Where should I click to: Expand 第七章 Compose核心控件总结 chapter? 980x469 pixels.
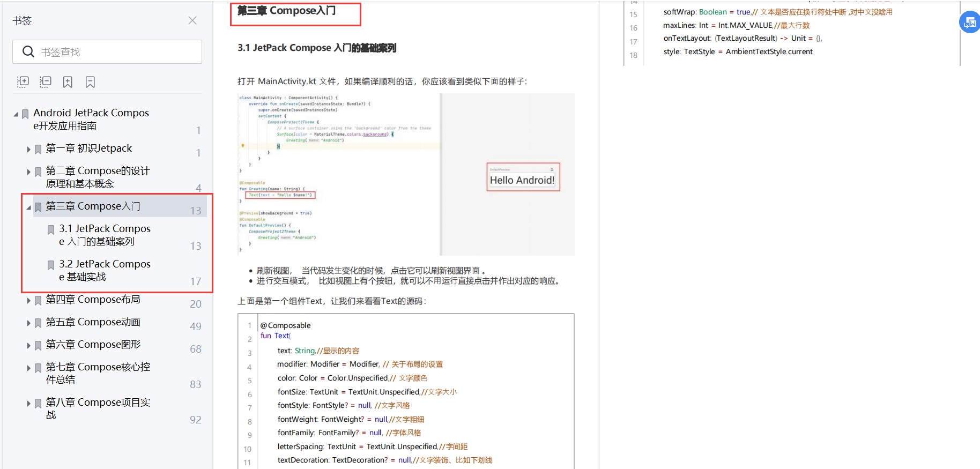[x=28, y=368]
